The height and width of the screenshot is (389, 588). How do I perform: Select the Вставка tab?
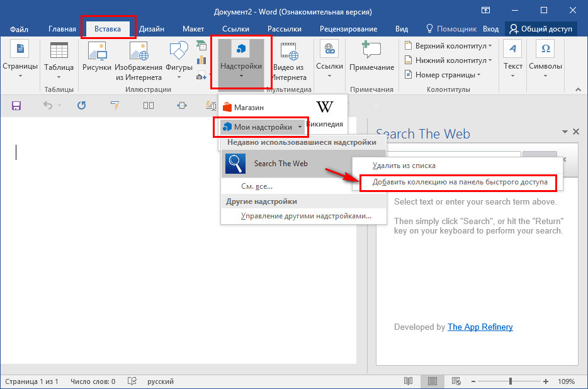pyautogui.click(x=108, y=29)
